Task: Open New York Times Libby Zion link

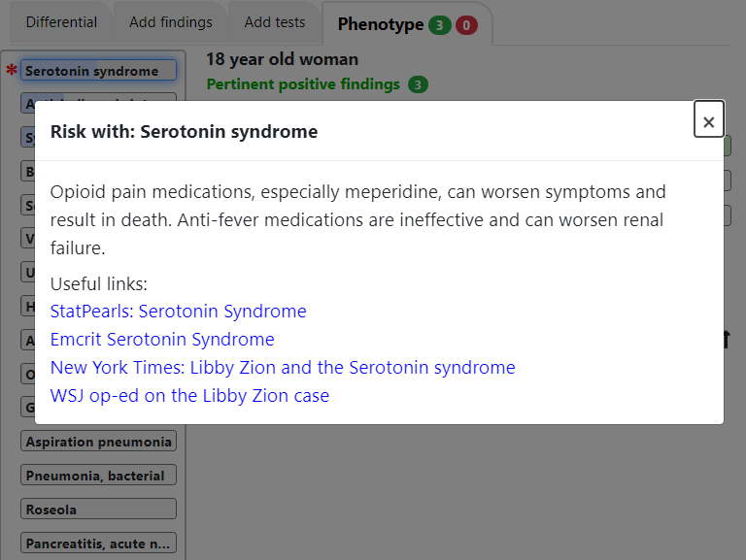Action: point(283,368)
